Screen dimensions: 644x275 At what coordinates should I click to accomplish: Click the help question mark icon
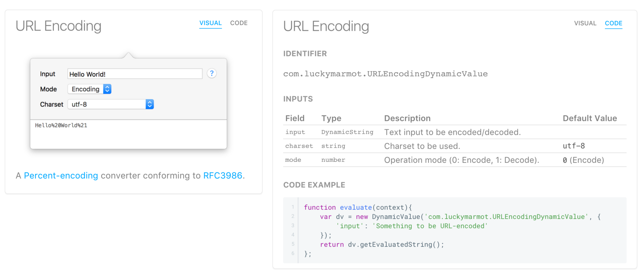pos(211,73)
